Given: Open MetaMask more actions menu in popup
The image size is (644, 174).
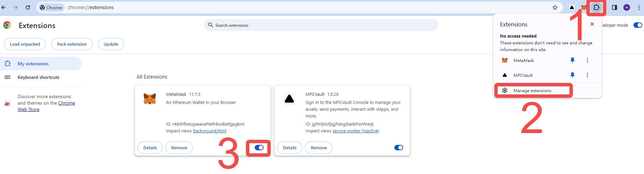Looking at the screenshot, I should click(x=587, y=60).
